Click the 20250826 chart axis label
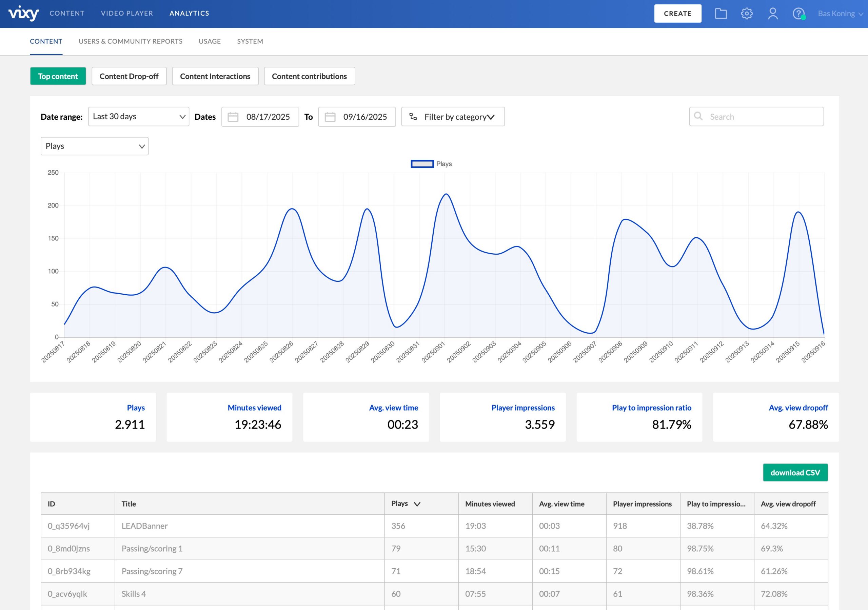 click(x=281, y=352)
